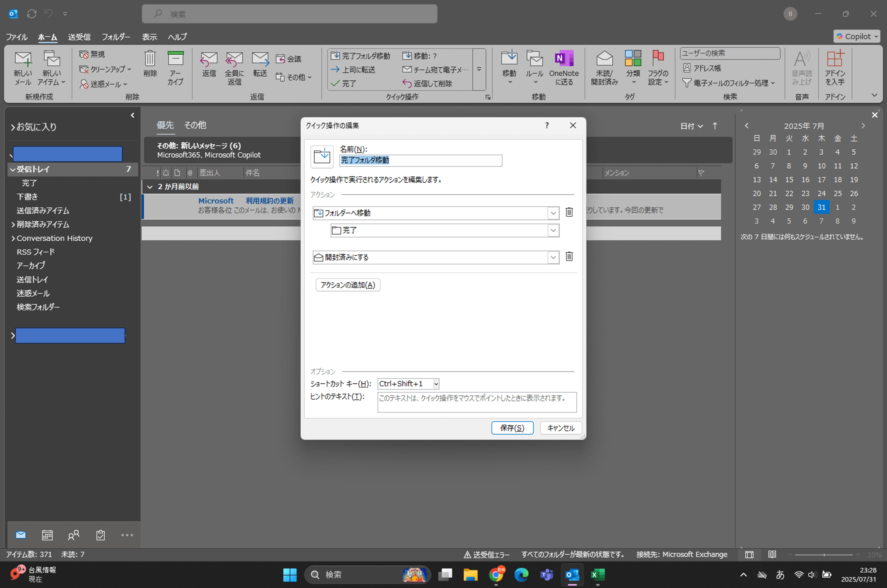Switch to the 表示 ribbon tab
This screenshot has width=887, height=588.
tap(149, 37)
